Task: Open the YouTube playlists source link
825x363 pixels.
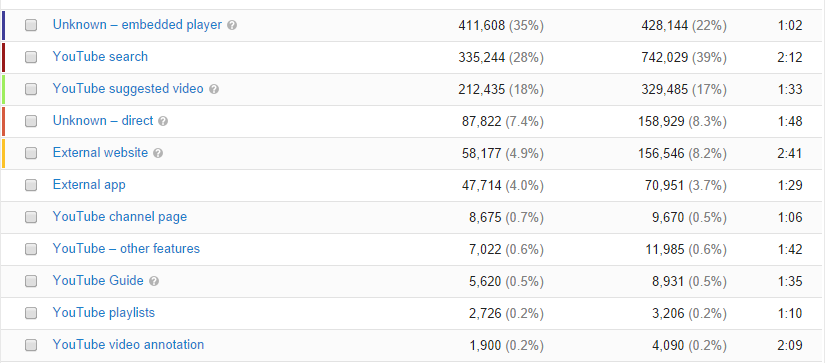Action: (x=104, y=313)
